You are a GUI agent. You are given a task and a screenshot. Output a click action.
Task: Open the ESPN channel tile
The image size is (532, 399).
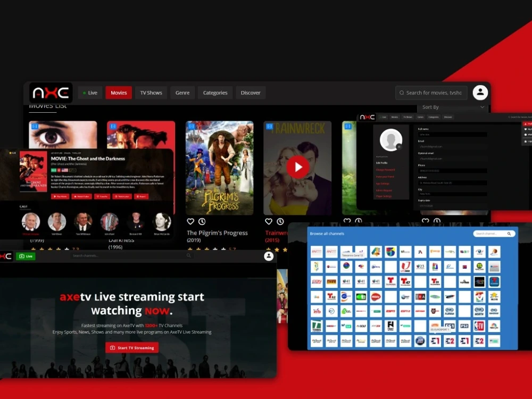pos(390,311)
